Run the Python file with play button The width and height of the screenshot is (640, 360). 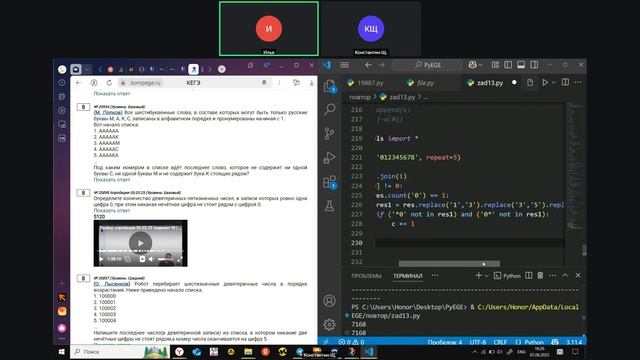(x=545, y=82)
